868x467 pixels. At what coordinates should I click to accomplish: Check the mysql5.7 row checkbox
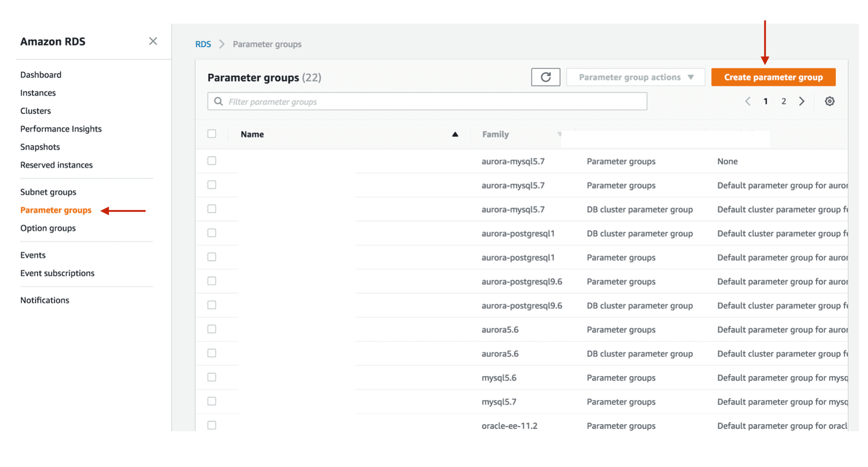(212, 401)
